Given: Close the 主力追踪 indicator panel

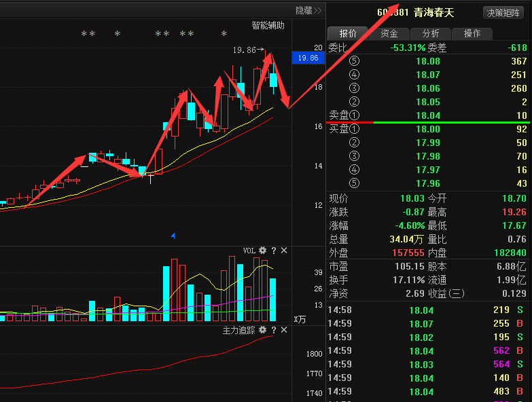Looking at the screenshot, I should 284,330.
